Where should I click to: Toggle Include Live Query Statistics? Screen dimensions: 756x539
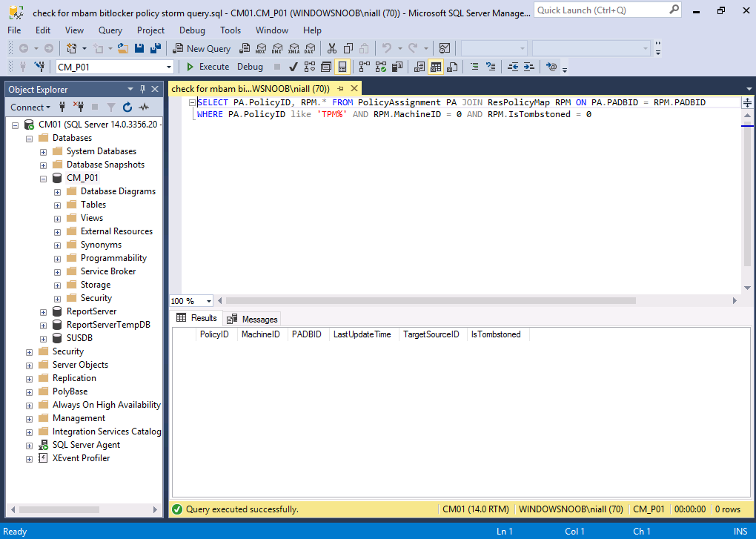click(x=381, y=67)
